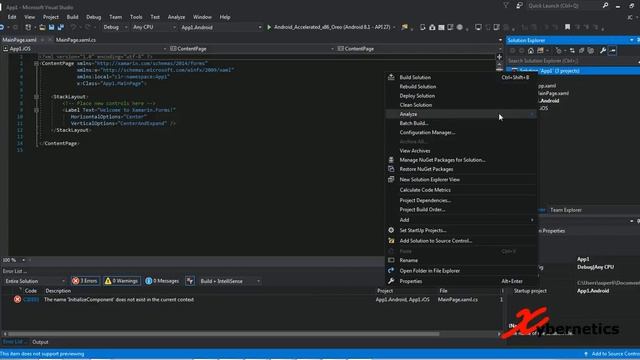Click the Set StartUp Projects gear icon
This screenshot has height=360, width=640.
391,230
